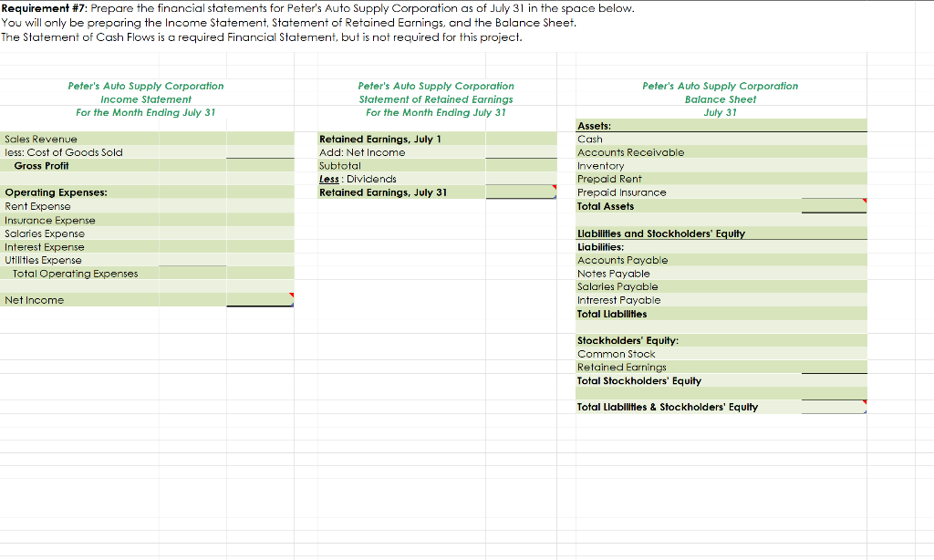
Task: Click the red comment indicator on Total Assets cell
Action: click(864, 202)
